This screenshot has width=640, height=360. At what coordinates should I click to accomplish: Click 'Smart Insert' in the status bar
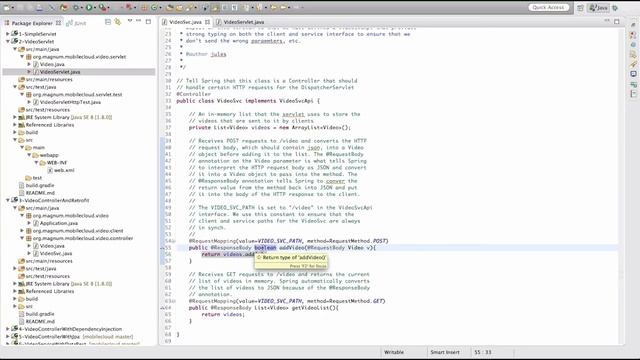[x=444, y=352]
